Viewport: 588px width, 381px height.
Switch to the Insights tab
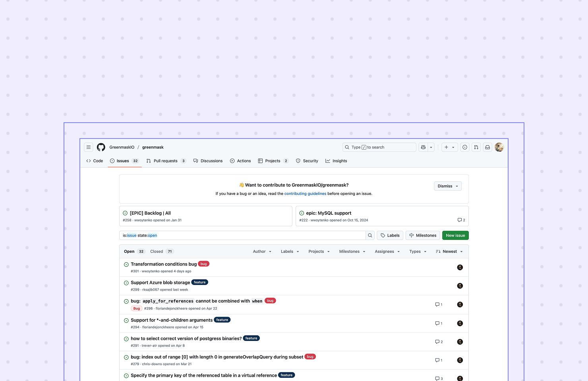[336, 161]
